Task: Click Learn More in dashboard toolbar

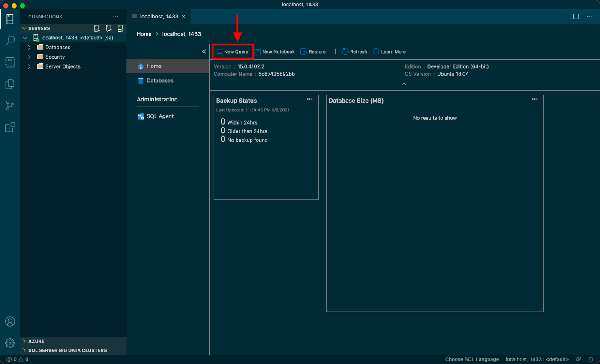Action: coord(389,51)
